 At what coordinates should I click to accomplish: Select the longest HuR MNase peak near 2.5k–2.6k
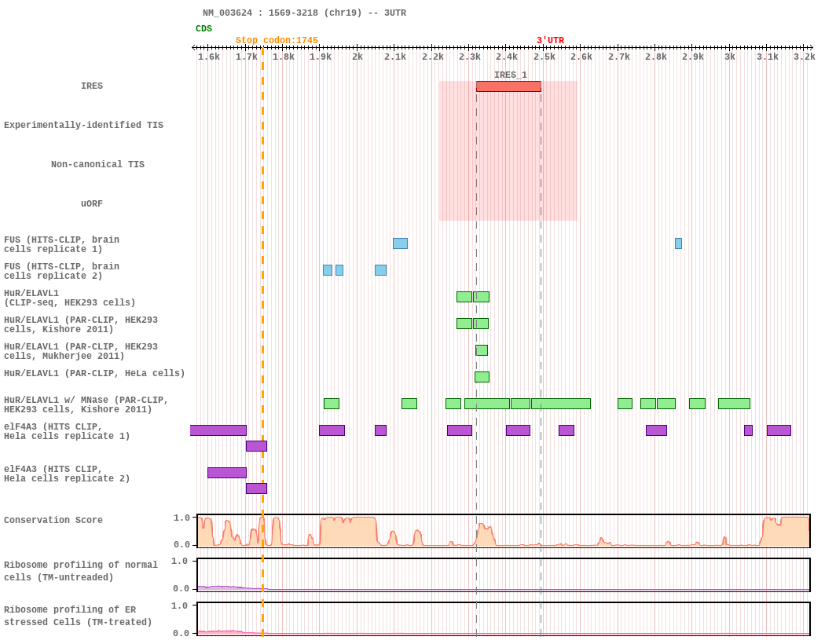click(561, 404)
